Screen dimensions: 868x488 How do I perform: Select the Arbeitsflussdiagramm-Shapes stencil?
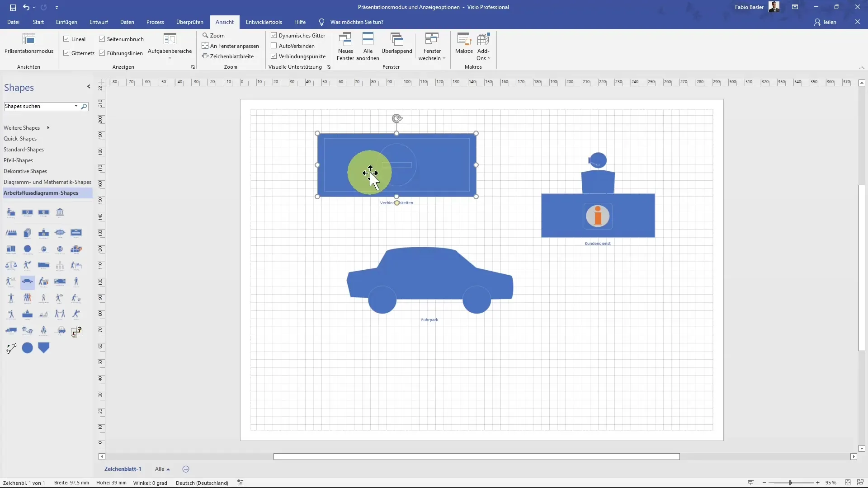click(x=47, y=193)
